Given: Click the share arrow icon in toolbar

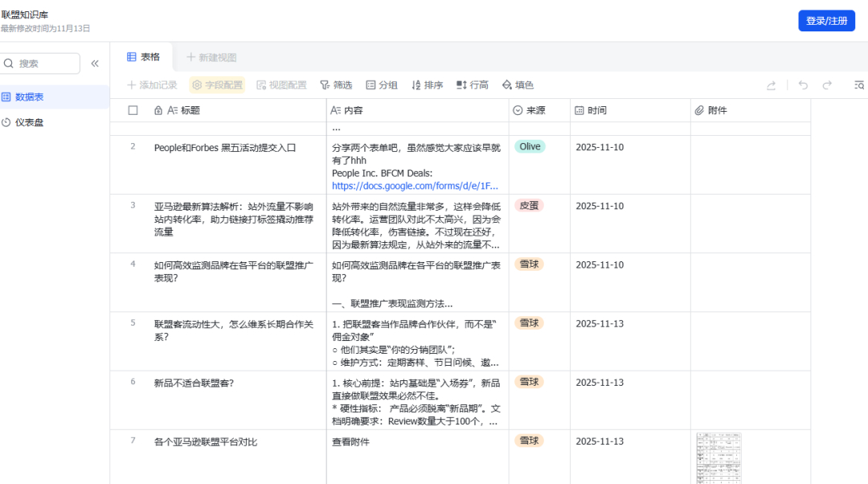Looking at the screenshot, I should [771, 85].
